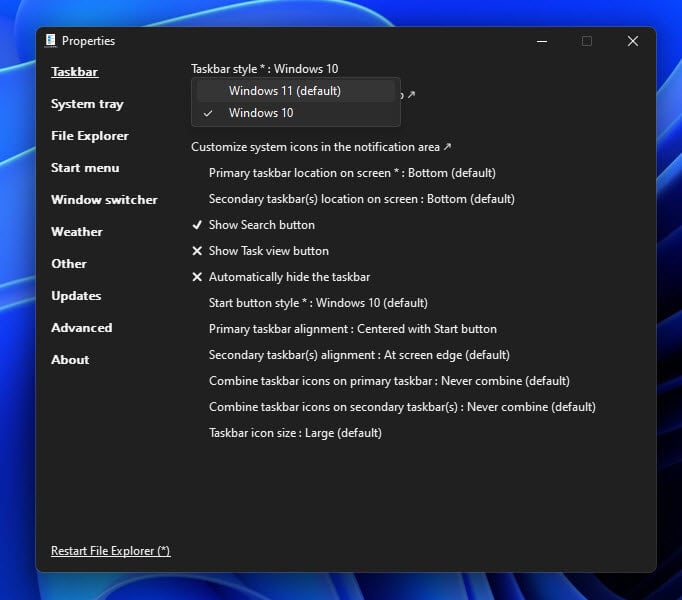Set Combine taskbar icons on primary taskbar
Viewport: 682px width, 600px height.
tap(389, 381)
